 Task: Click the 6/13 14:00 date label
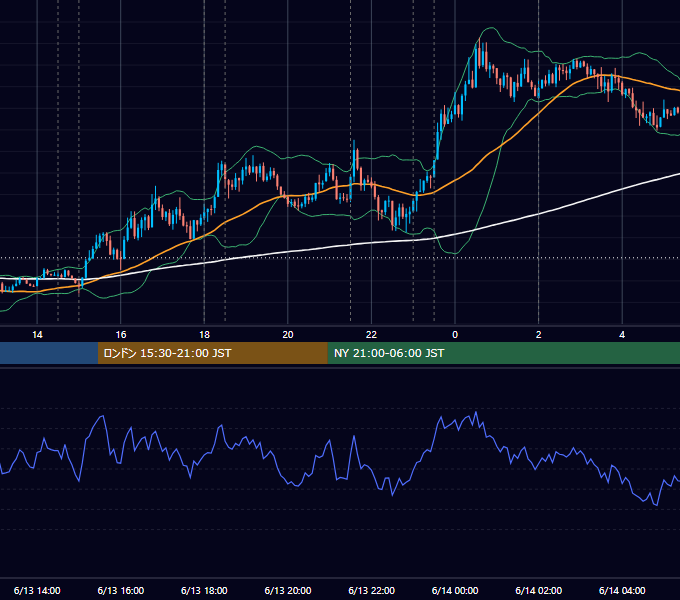point(37,590)
